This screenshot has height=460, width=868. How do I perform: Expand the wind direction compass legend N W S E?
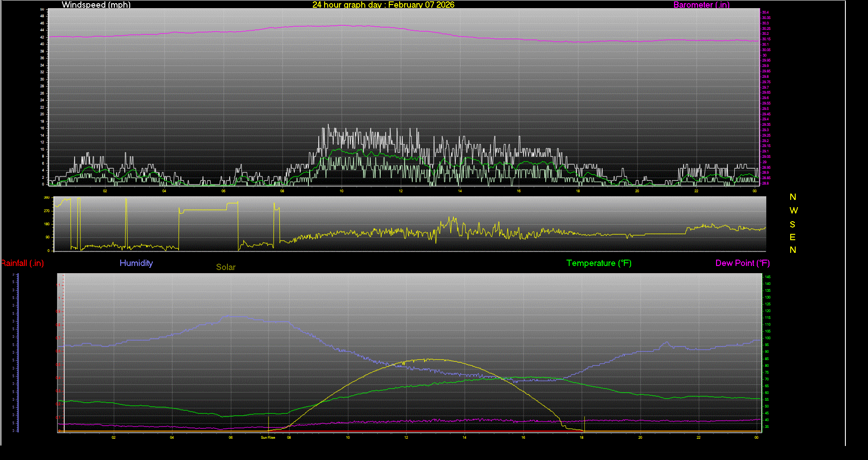pos(793,223)
